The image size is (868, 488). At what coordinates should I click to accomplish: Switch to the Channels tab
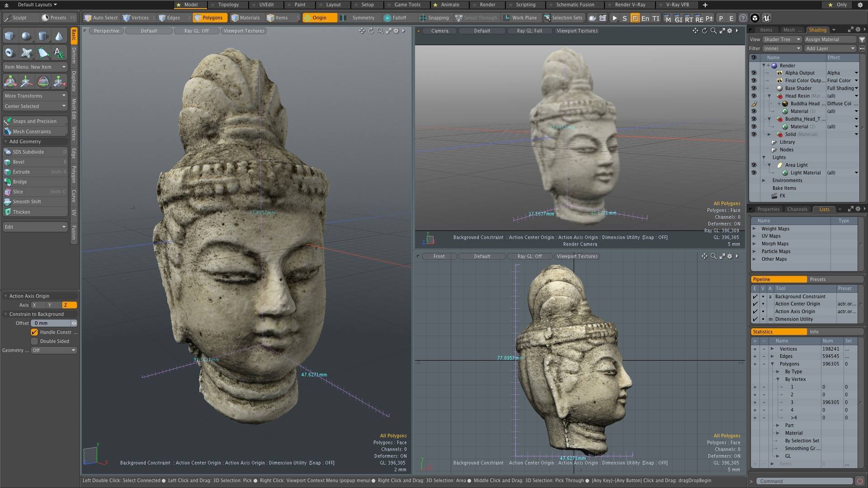(x=797, y=209)
